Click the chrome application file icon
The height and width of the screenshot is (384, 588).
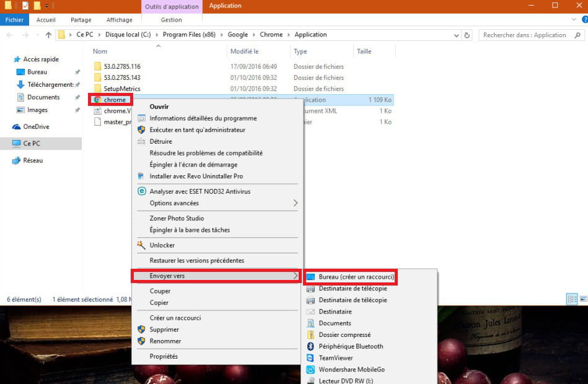(x=97, y=100)
